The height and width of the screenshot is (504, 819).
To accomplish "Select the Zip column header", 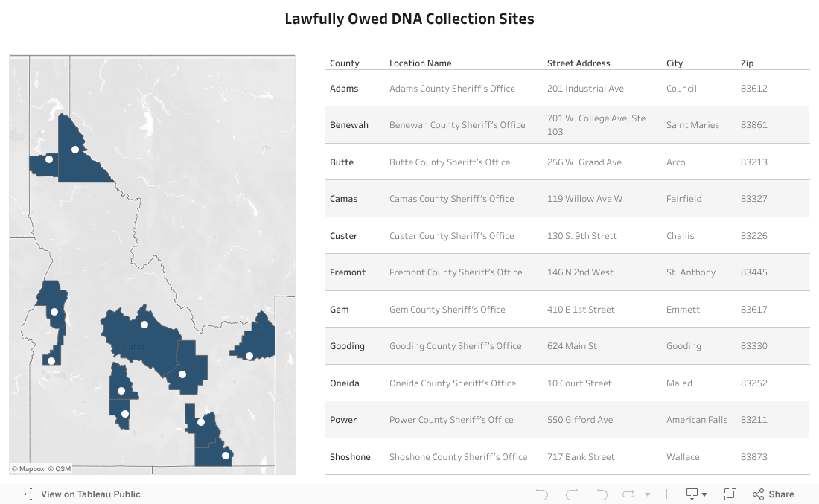I will click(x=747, y=63).
